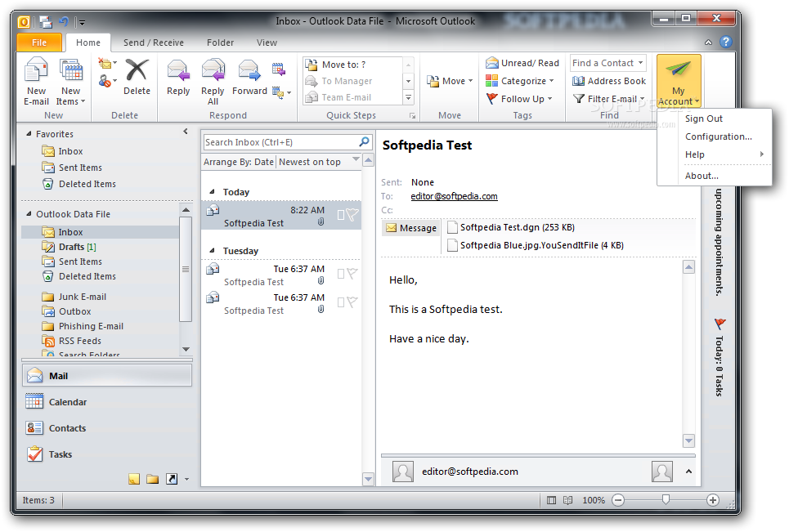Viewport: 789px width, 532px height.
Task: Select the Move to: ? quick step
Action: [352, 65]
